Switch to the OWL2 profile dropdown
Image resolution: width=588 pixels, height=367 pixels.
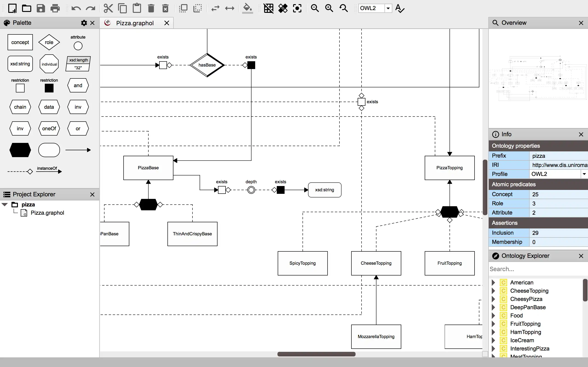click(584, 174)
